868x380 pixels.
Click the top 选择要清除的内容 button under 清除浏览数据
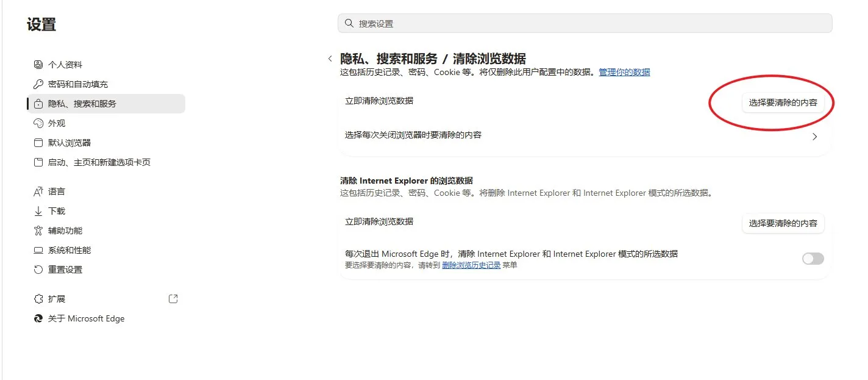783,103
